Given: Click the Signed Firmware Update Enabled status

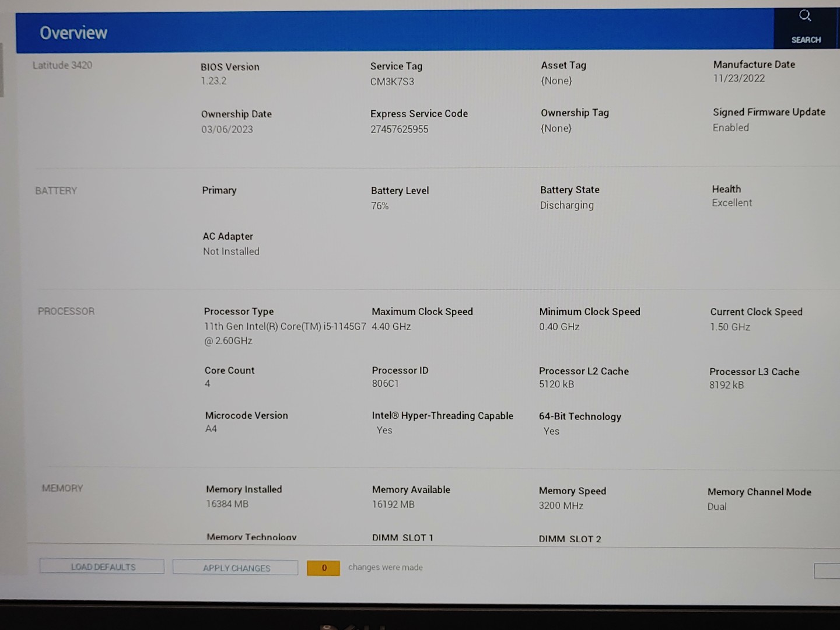Looking at the screenshot, I should click(x=730, y=128).
